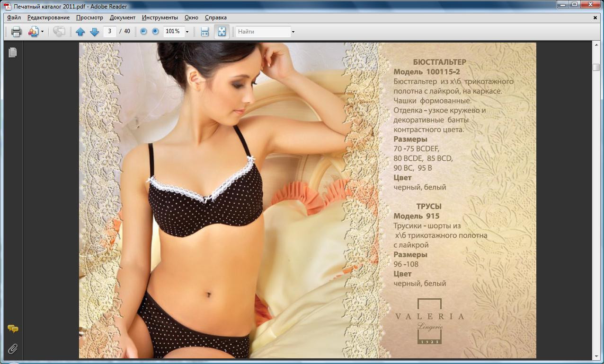Print the document with the printer icon
The width and height of the screenshot is (604, 364).
16,32
